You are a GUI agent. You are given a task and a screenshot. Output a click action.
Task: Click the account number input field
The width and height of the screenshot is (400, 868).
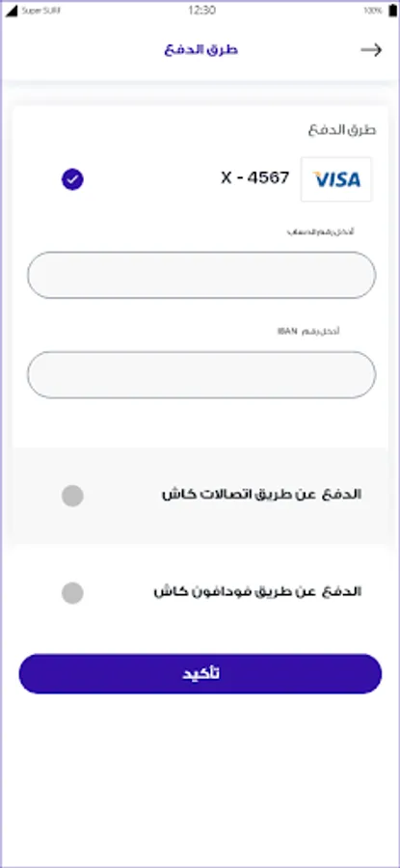coord(201,275)
